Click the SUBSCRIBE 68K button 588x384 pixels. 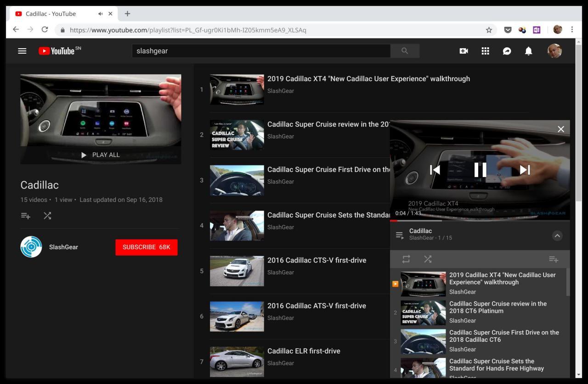tap(146, 247)
